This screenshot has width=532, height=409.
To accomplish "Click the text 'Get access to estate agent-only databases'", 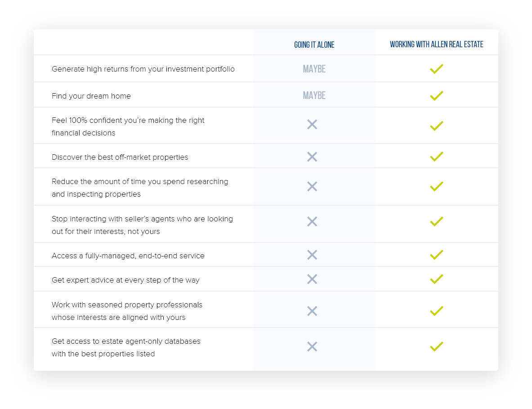I will point(126,341).
